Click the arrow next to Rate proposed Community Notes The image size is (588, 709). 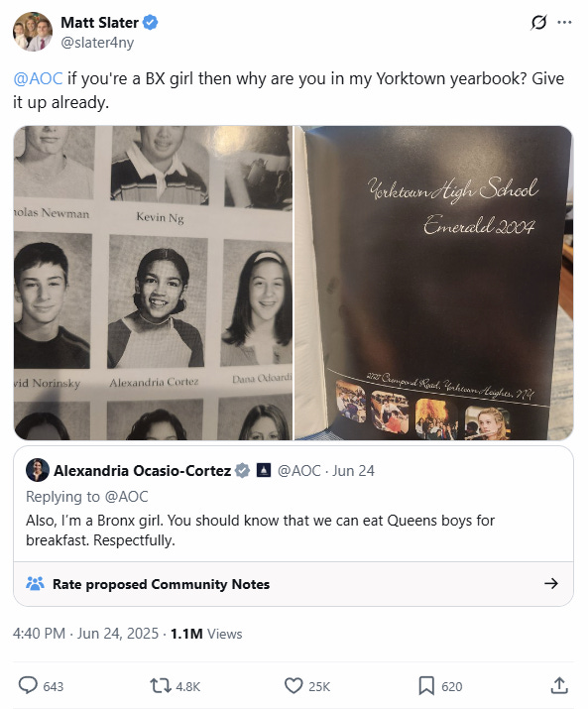(x=551, y=584)
